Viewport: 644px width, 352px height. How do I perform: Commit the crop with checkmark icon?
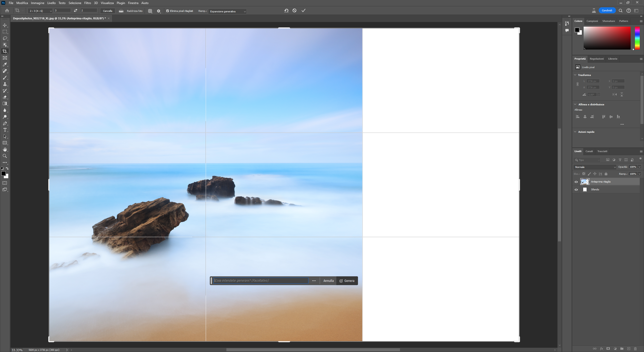point(303,11)
